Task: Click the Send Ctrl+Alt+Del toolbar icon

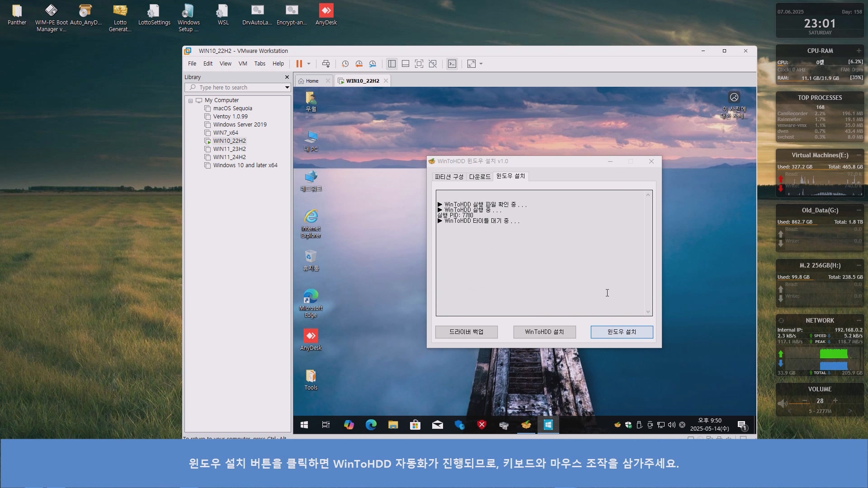Action: 325,64
